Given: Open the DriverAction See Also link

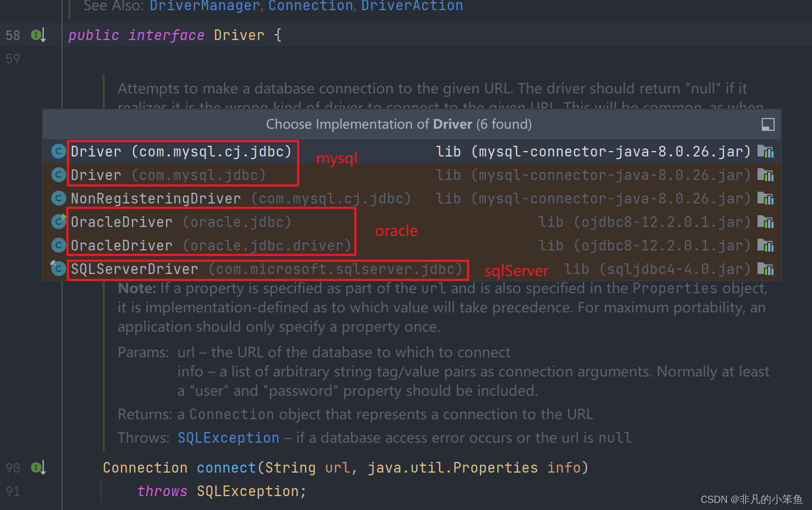Looking at the screenshot, I should point(412,6).
